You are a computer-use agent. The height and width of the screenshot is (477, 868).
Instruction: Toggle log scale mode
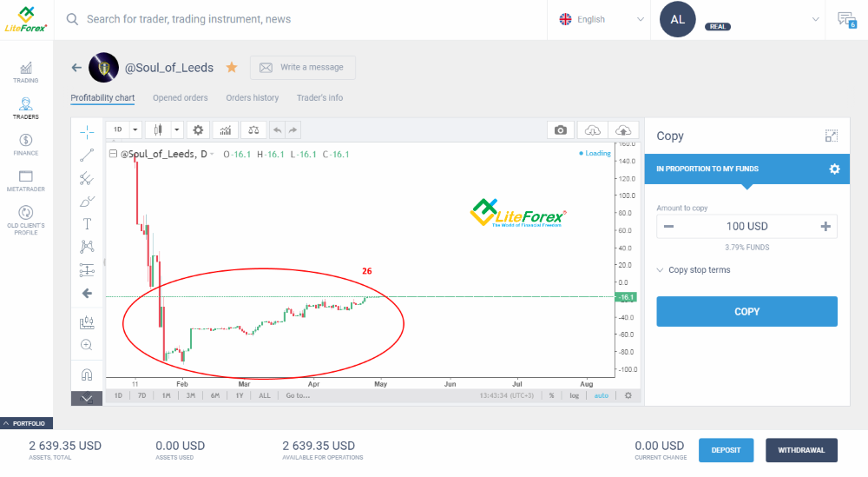pyautogui.click(x=574, y=395)
